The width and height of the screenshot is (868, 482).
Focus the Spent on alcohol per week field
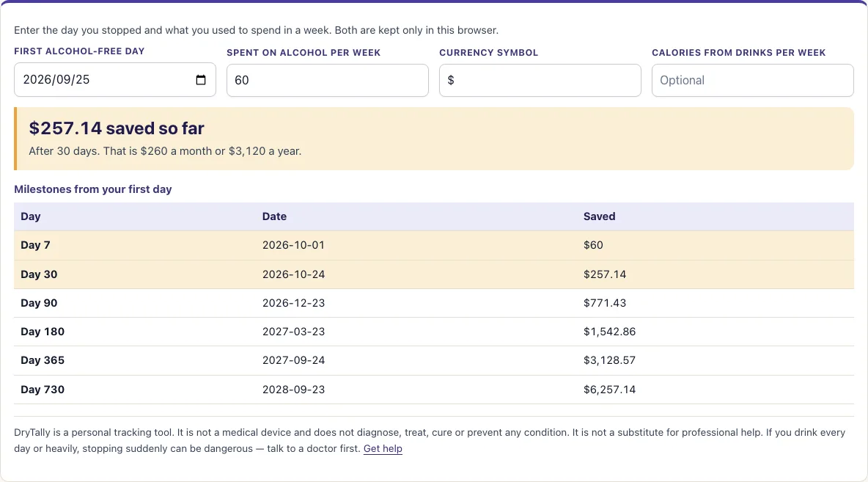pos(327,81)
